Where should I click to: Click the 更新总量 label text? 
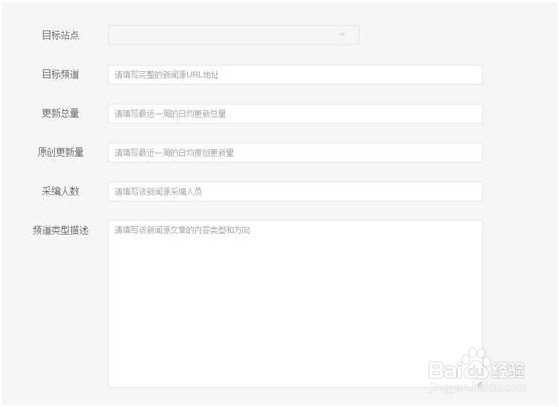[61, 113]
